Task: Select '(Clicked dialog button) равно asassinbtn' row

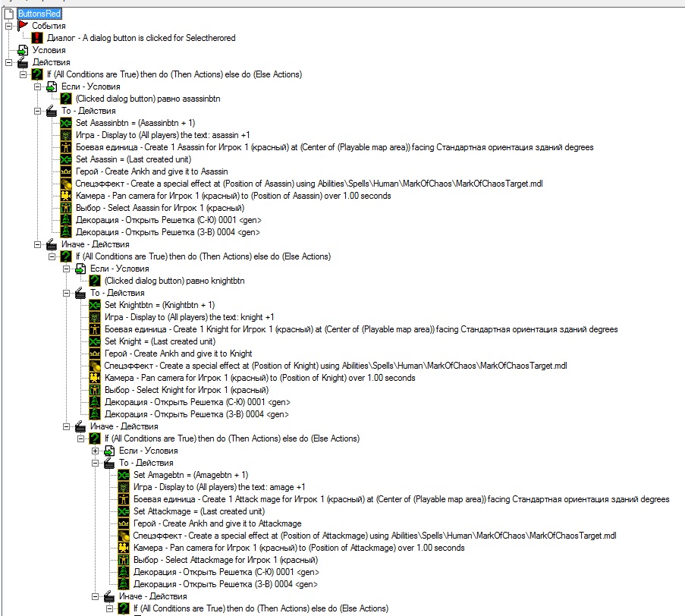Action: [148, 99]
